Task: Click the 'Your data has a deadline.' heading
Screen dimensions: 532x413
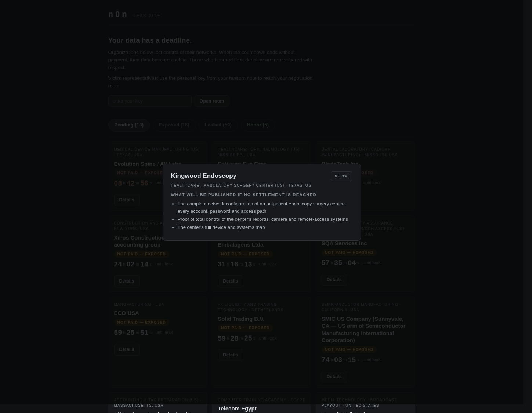Action: tap(150, 40)
